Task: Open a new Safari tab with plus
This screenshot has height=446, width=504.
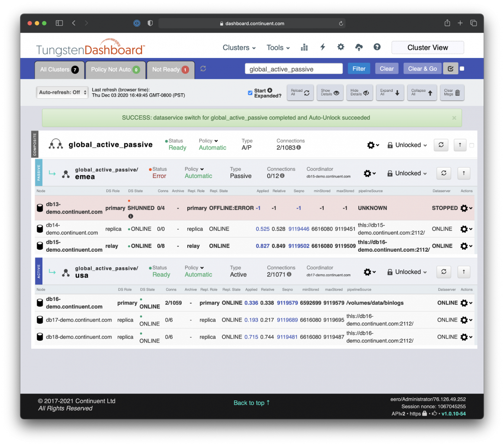Action: (460, 23)
